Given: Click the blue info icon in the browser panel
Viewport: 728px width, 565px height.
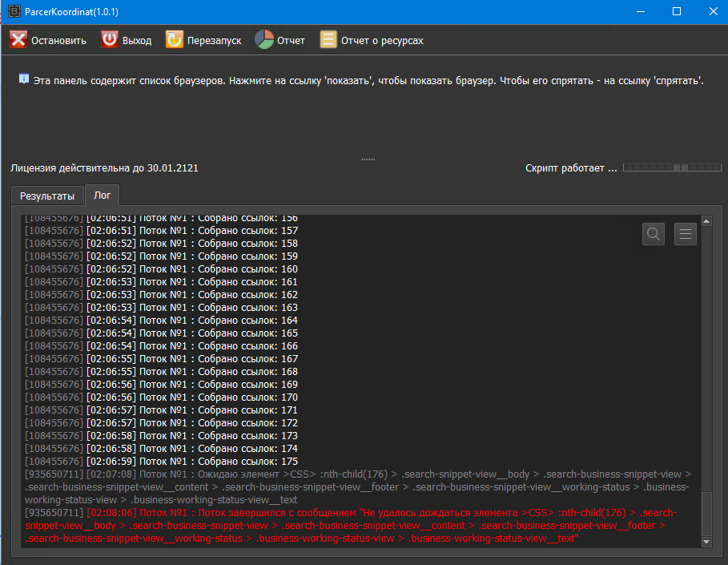Looking at the screenshot, I should click(24, 79).
